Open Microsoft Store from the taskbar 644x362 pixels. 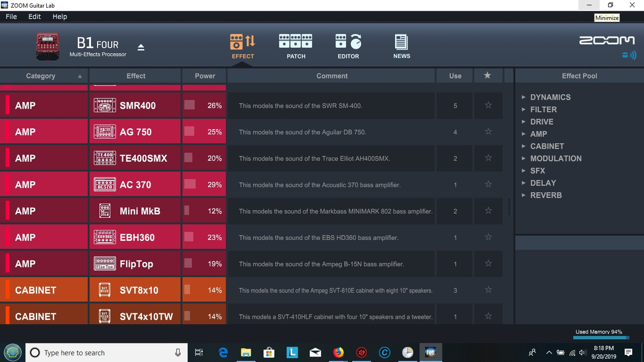[269, 352]
